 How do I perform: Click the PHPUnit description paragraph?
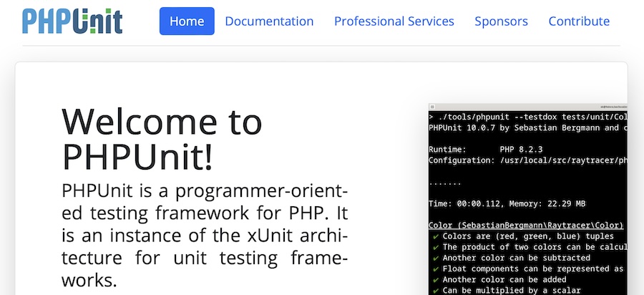(205, 235)
